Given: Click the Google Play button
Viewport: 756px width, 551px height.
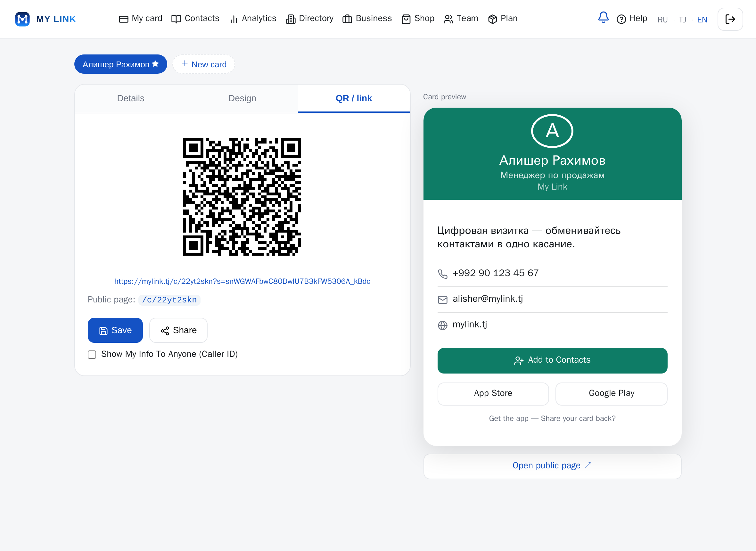Looking at the screenshot, I should click(612, 394).
